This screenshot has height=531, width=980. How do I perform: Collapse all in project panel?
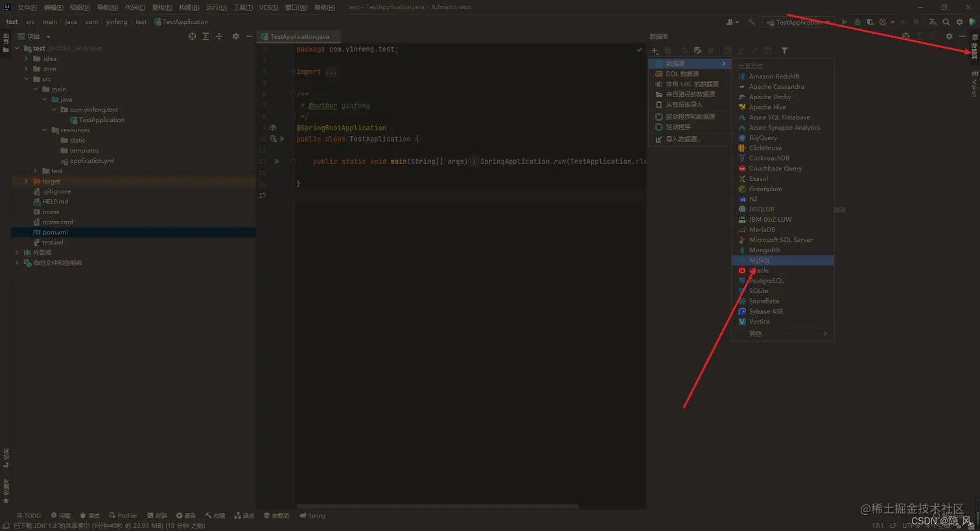[x=219, y=36]
